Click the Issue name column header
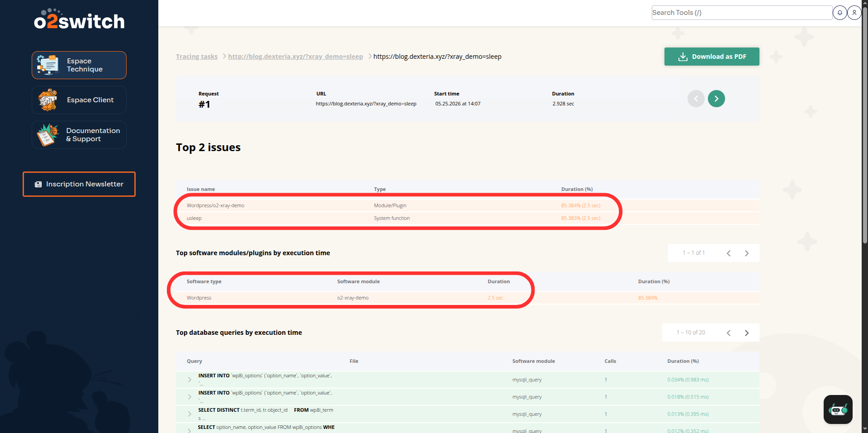Screen dimensions: 868x433 pyautogui.click(x=201, y=189)
